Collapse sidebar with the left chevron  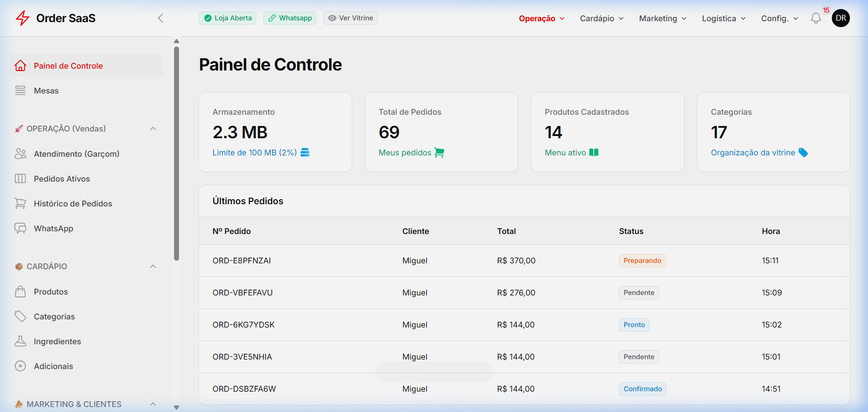(x=160, y=18)
